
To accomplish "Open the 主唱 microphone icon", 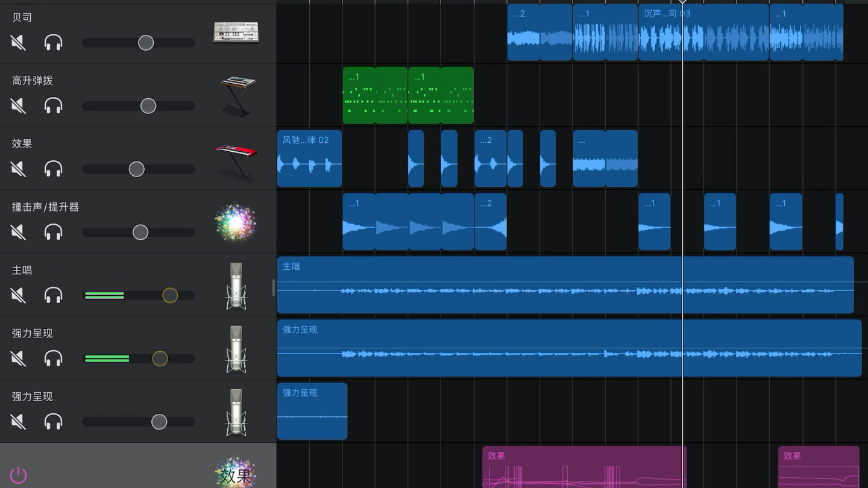I will [x=236, y=286].
